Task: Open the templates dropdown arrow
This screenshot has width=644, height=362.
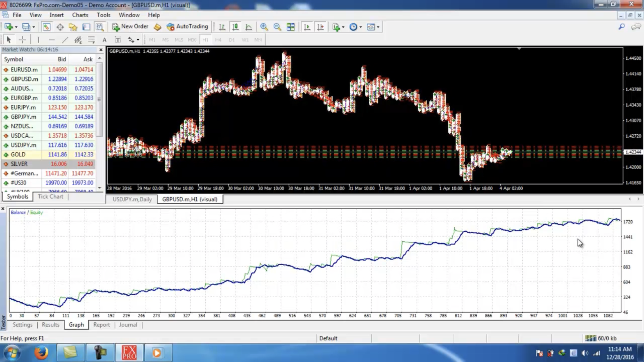Action: 378,27
